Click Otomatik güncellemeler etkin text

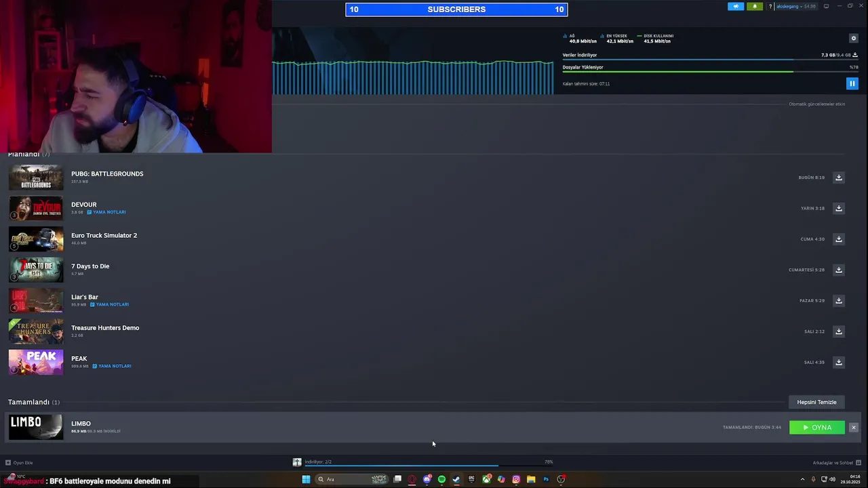click(x=816, y=104)
